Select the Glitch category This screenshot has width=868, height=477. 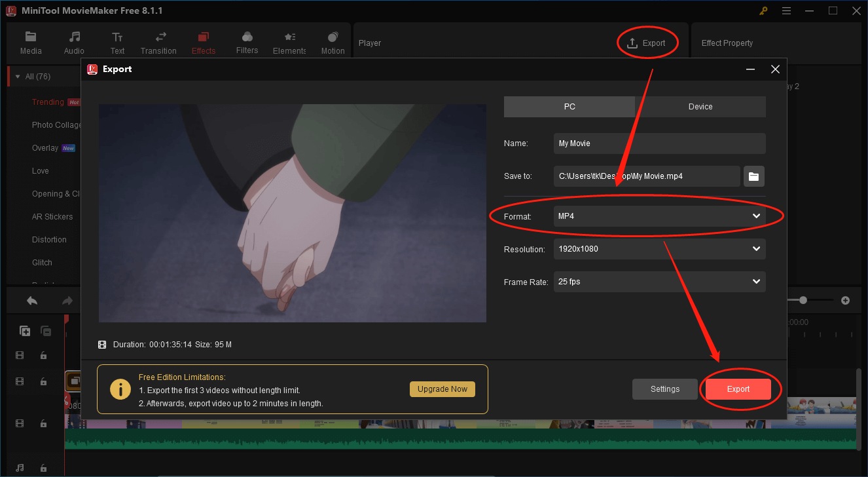tap(42, 263)
